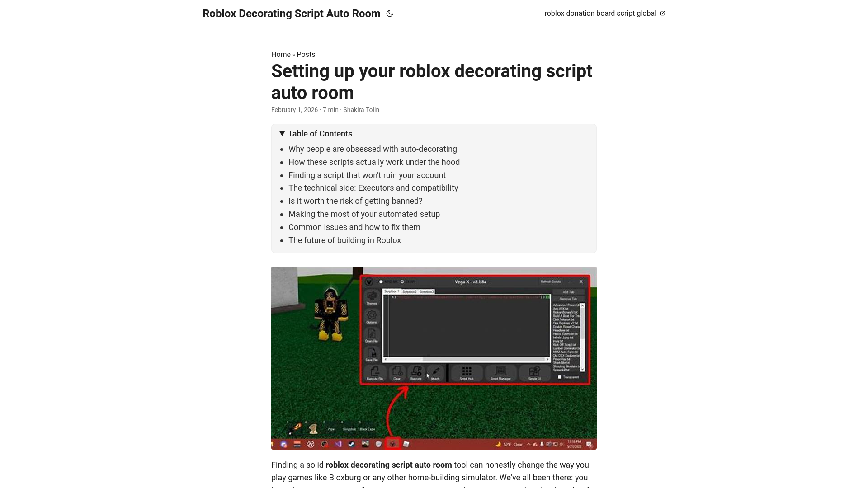Screen dimensions: 868x488
Task: Jump to Is it worth the risk of getting banned
Action: point(355,201)
